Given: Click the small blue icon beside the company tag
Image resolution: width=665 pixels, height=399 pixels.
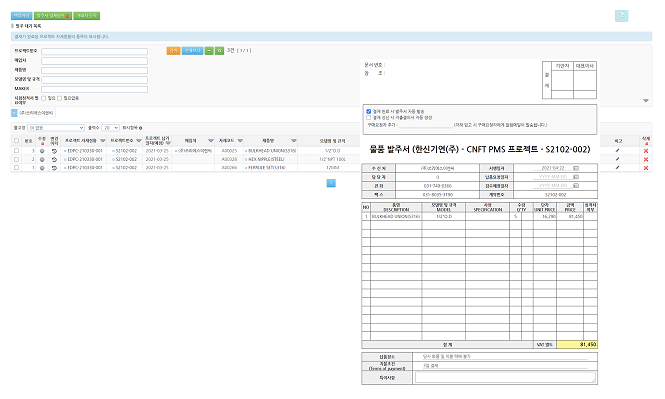Looking at the screenshot, I should pyautogui.click(x=14, y=113).
